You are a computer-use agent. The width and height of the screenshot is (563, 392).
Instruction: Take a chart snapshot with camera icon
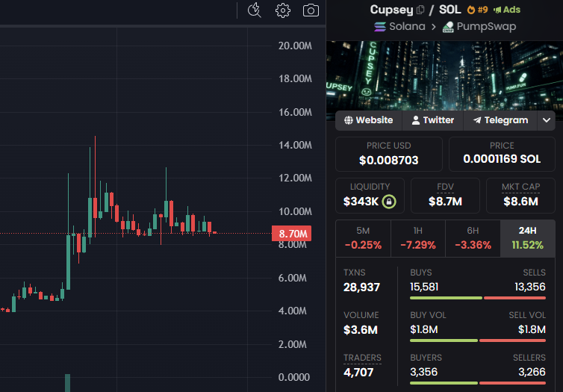[x=311, y=10]
